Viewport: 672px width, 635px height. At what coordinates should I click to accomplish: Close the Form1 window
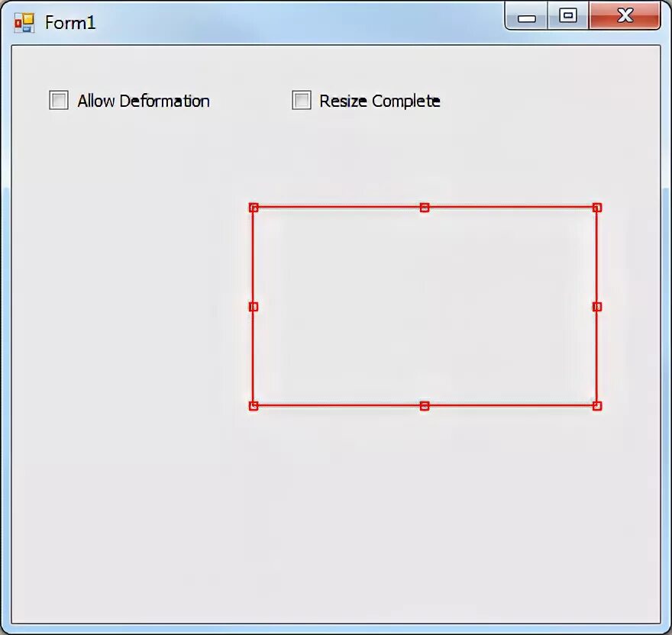click(625, 16)
